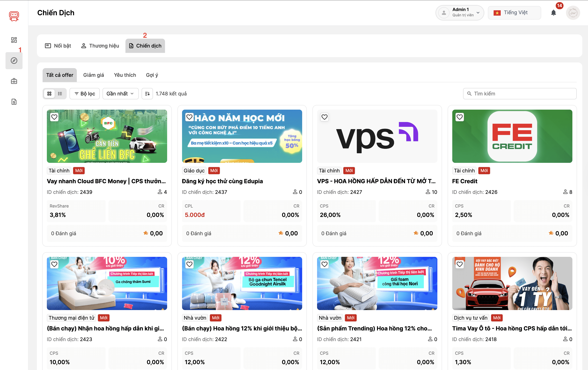
Task: Favorite the FE Credit campaign heart
Action: point(460,117)
